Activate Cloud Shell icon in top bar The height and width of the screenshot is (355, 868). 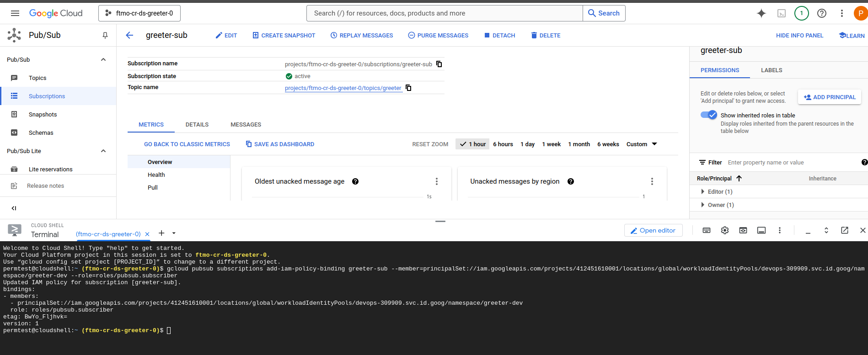click(782, 13)
